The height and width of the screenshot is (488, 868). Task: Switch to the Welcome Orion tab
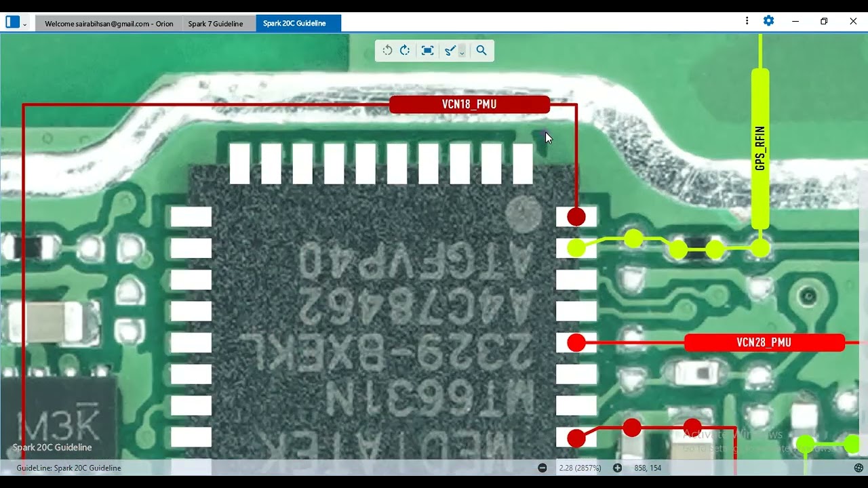pos(108,23)
